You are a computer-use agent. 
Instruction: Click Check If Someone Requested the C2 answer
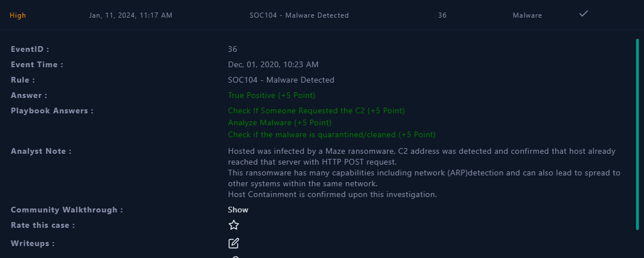pyautogui.click(x=316, y=110)
